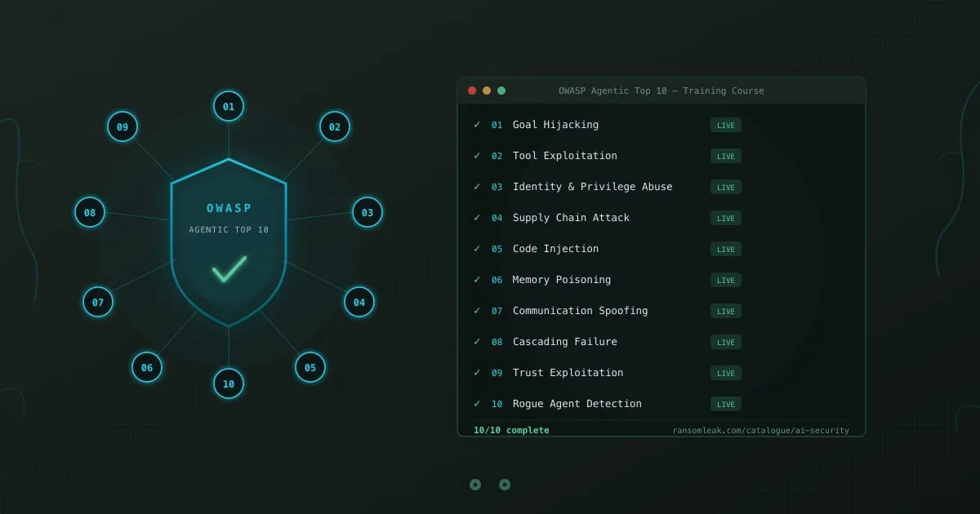
Task: Open the Cascading Failure lesson
Action: click(565, 342)
